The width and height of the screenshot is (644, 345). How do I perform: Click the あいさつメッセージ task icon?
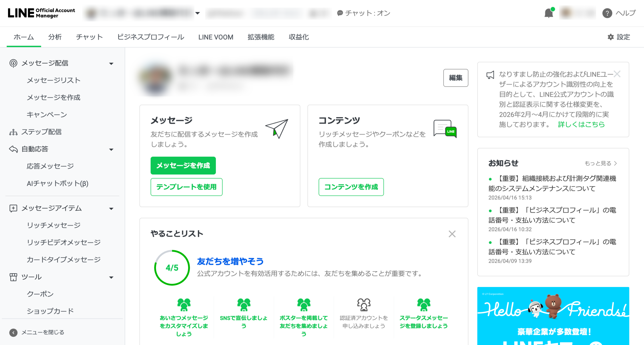click(x=184, y=305)
